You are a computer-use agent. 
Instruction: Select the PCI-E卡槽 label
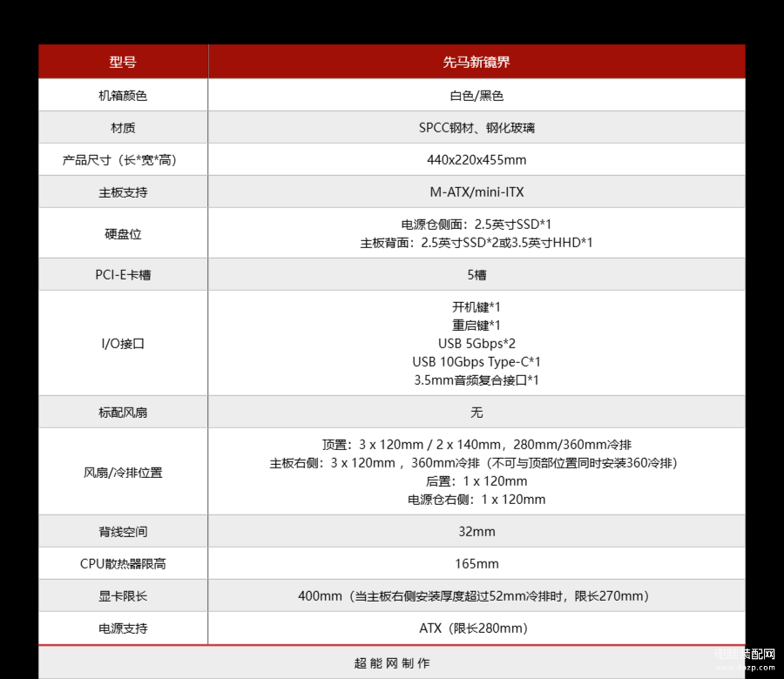coord(123,275)
